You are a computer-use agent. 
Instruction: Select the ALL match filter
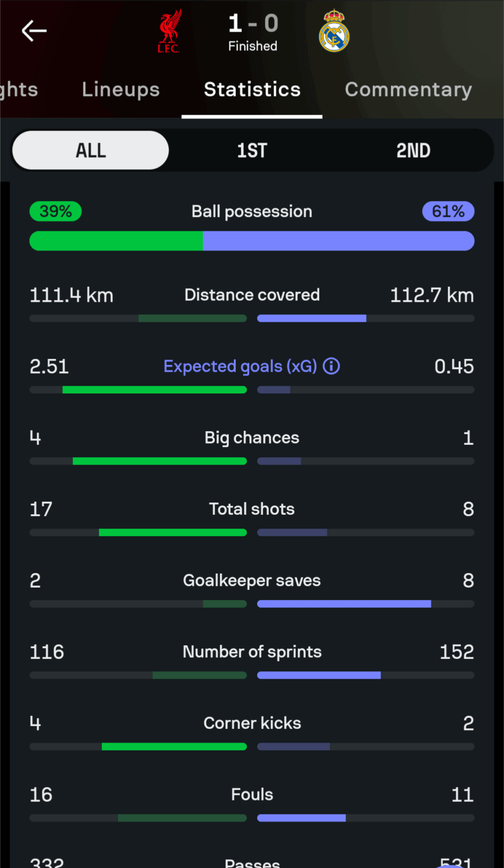[90, 150]
